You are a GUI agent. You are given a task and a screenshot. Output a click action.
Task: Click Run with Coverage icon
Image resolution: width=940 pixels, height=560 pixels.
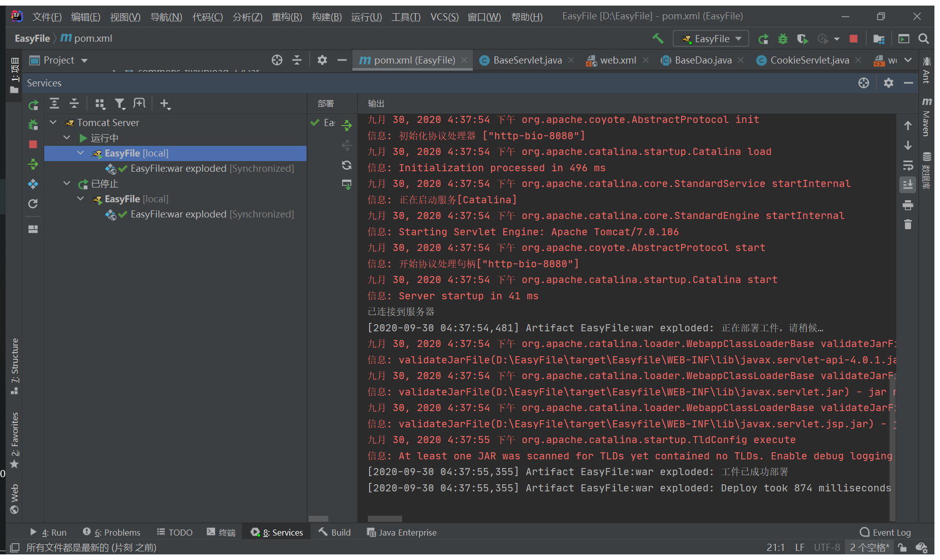point(803,39)
